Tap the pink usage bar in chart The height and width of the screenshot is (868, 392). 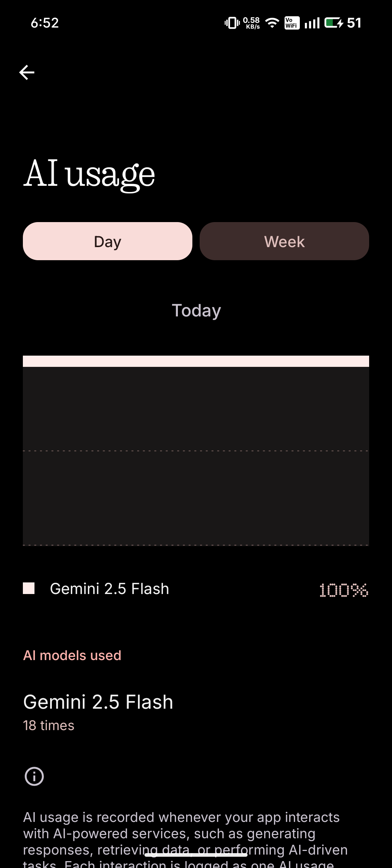tap(196, 361)
